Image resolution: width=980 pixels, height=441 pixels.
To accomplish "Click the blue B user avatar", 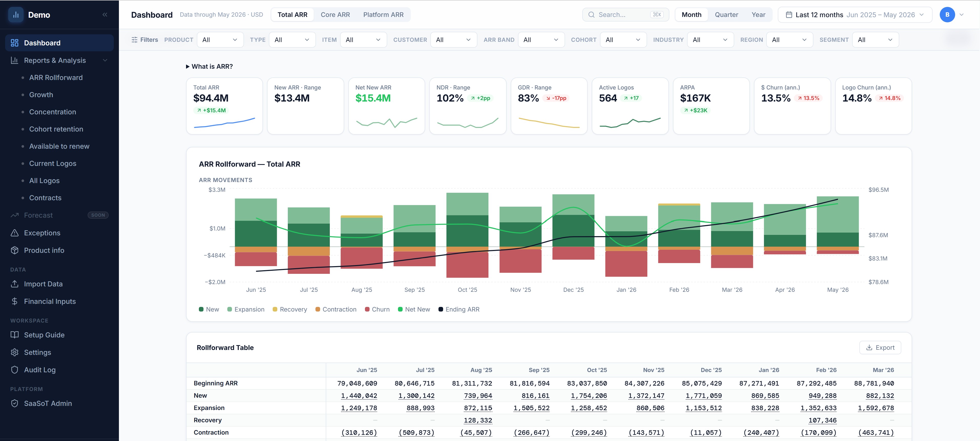I will click(x=947, y=14).
